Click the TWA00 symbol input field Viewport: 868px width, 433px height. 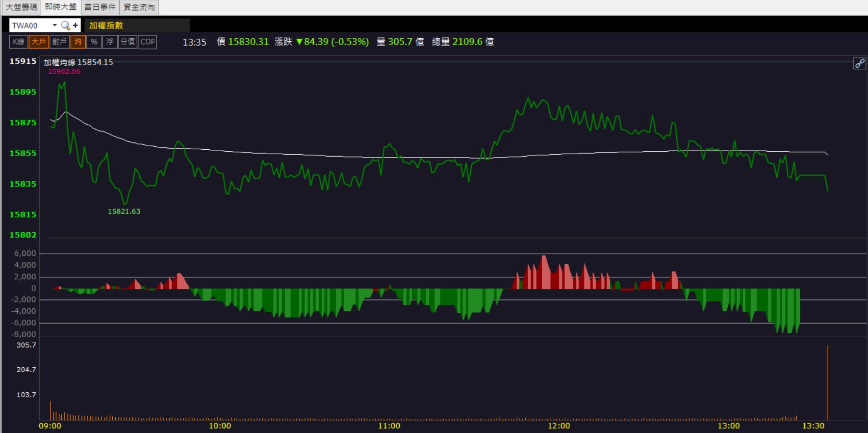coord(30,26)
